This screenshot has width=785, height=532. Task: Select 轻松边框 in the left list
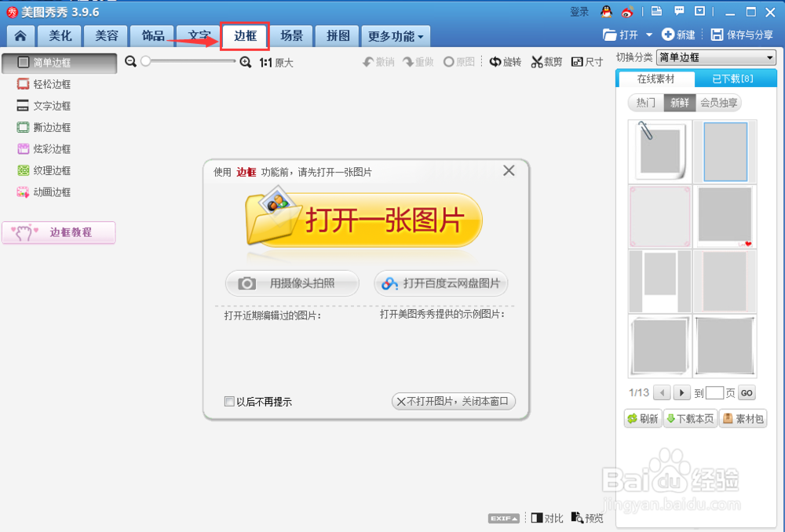[44, 84]
